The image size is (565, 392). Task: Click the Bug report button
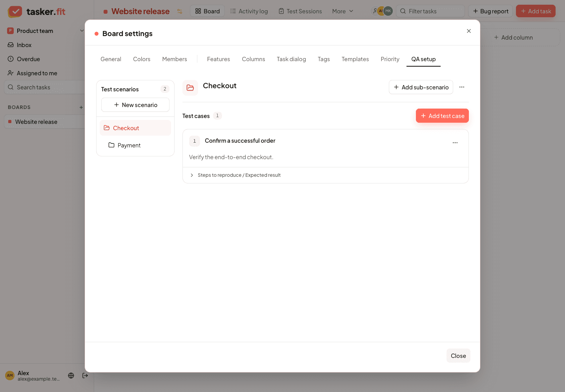(x=490, y=11)
